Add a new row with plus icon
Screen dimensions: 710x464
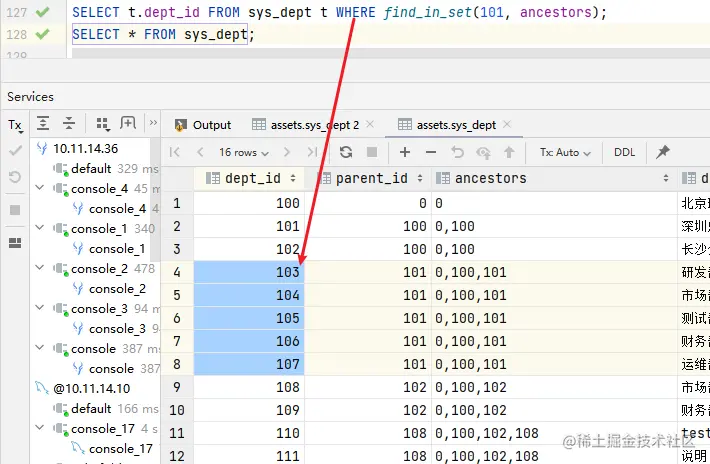tap(405, 152)
